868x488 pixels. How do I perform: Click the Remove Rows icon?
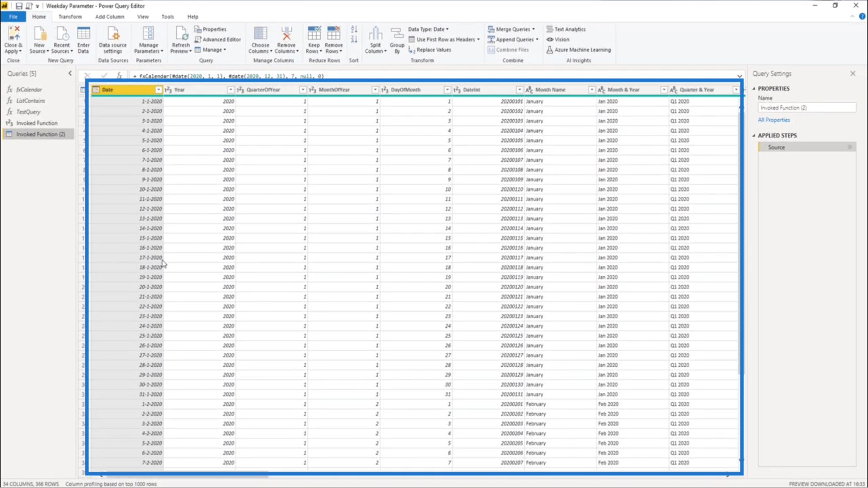click(334, 33)
